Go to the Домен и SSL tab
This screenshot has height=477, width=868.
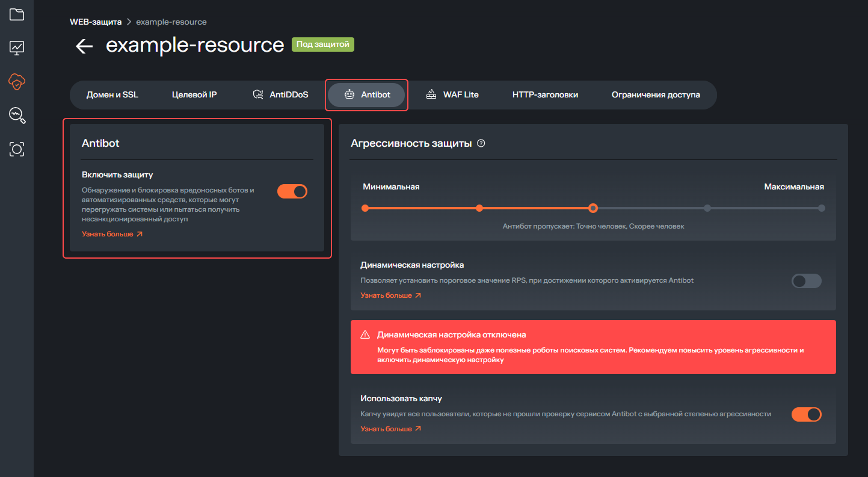(x=112, y=95)
